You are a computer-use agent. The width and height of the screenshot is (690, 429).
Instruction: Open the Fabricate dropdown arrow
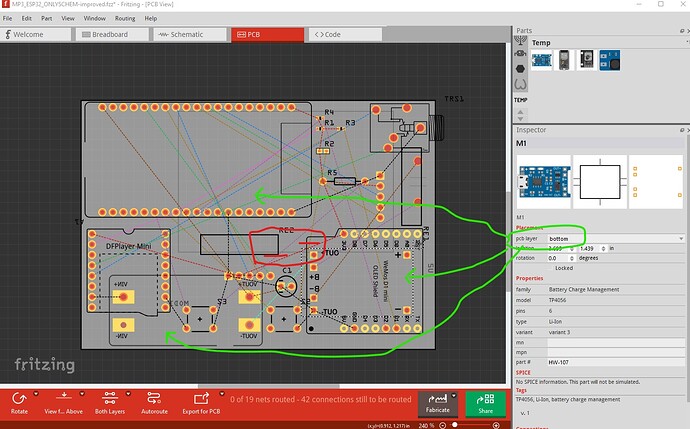pyautogui.click(x=454, y=396)
